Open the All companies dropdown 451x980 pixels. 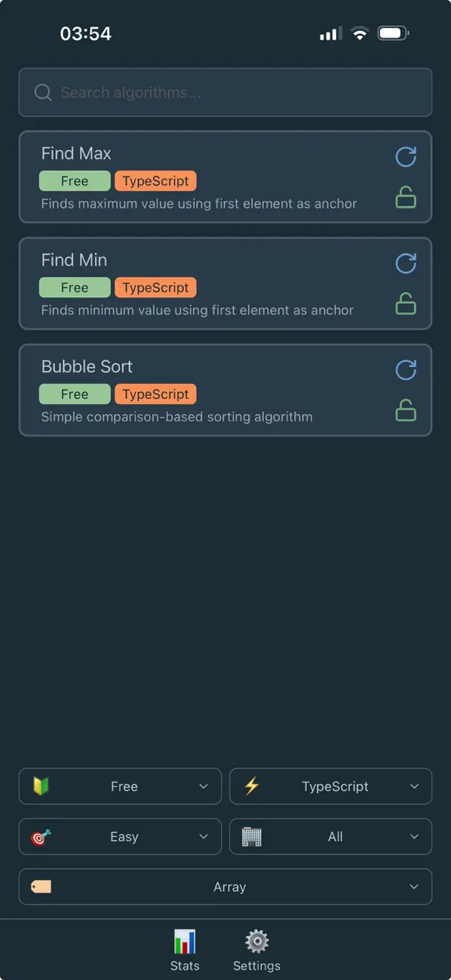click(330, 836)
